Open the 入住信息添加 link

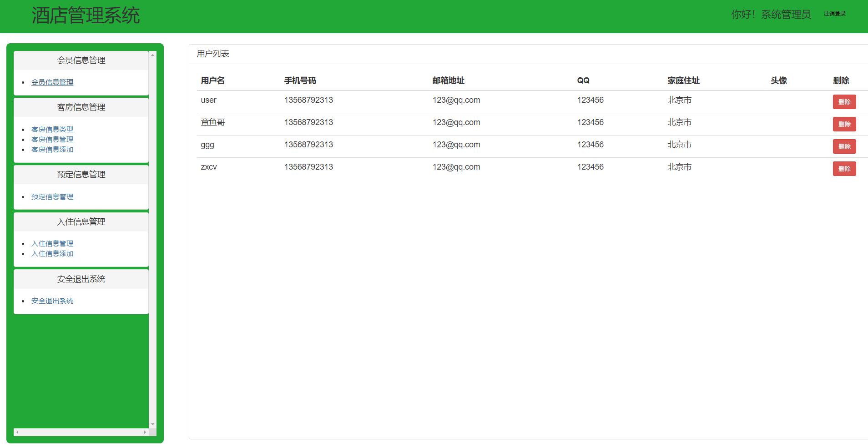52,254
